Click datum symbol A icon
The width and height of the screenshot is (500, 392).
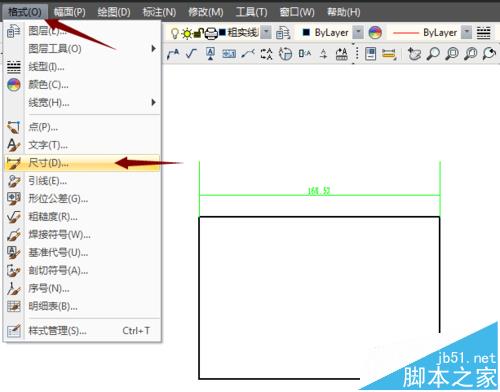tap(210, 53)
